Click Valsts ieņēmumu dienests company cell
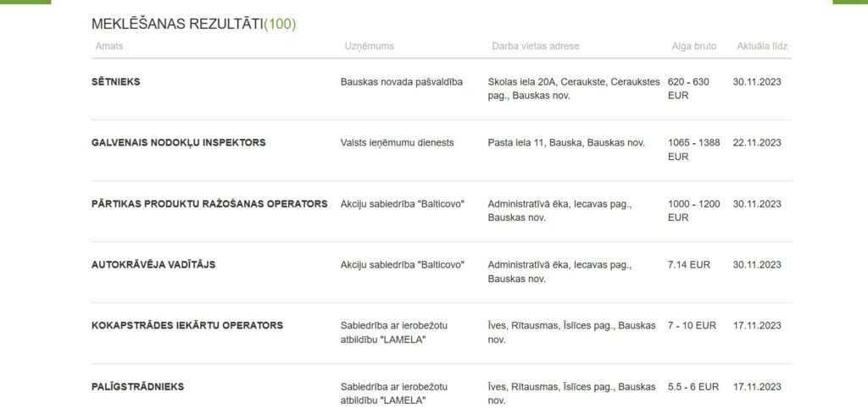The height and width of the screenshot is (420, 868). click(x=397, y=143)
